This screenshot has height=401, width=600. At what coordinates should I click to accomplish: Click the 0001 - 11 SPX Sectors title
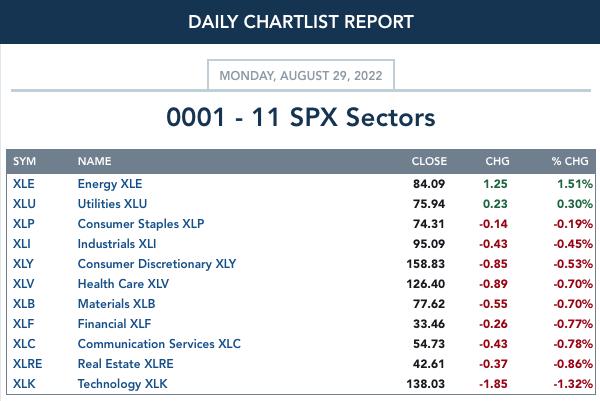[x=301, y=117]
